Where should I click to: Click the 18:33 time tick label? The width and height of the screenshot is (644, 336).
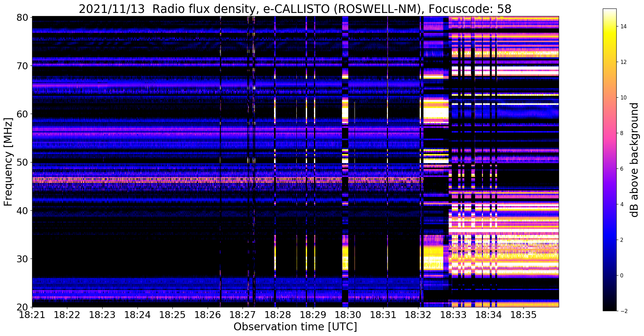[453, 315]
